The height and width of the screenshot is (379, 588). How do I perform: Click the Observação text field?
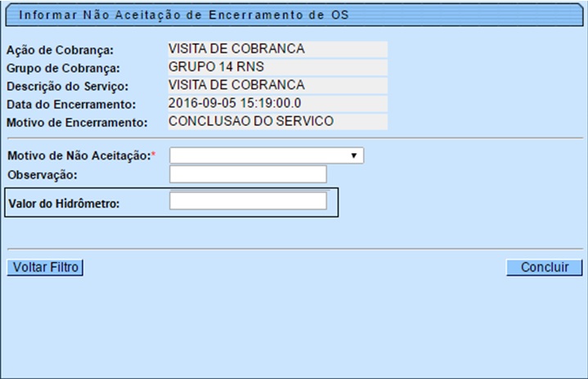247,174
